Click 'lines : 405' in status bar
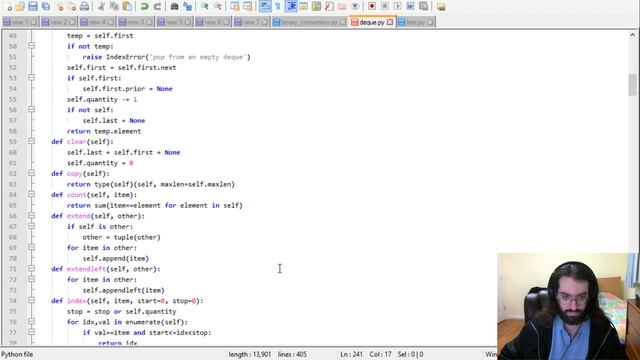The image size is (640, 360). (292, 354)
